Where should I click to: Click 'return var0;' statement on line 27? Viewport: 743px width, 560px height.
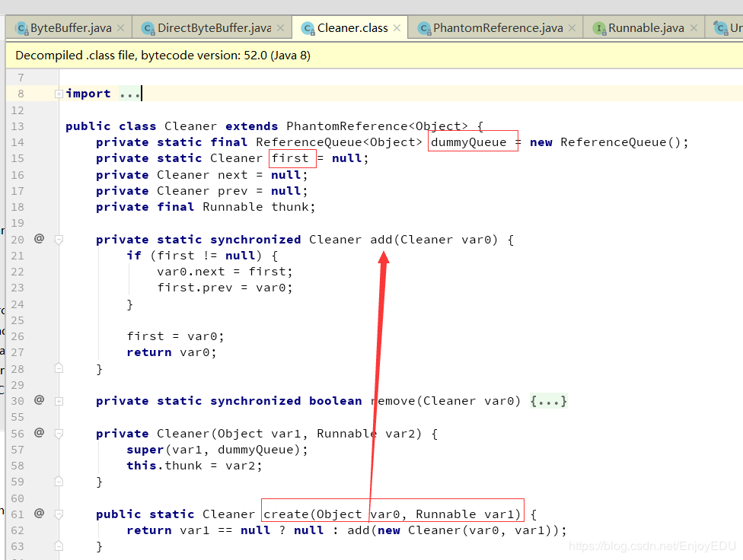click(171, 352)
